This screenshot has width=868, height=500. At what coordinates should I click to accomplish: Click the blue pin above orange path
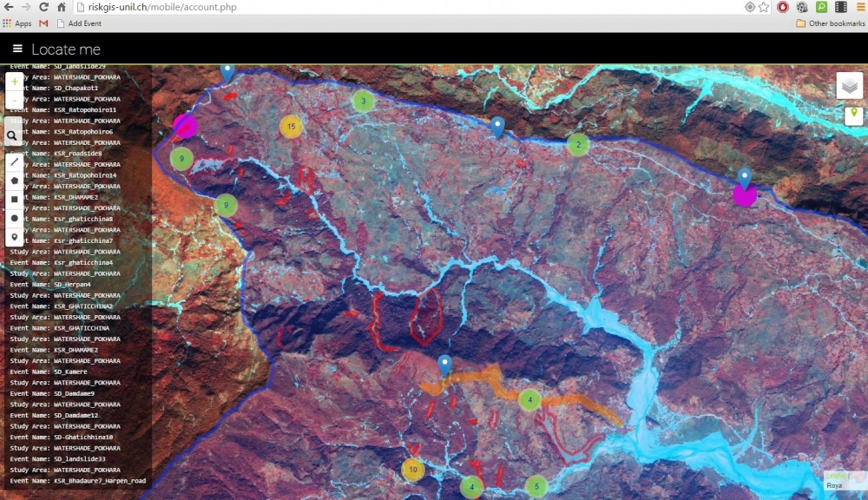pyautogui.click(x=444, y=365)
